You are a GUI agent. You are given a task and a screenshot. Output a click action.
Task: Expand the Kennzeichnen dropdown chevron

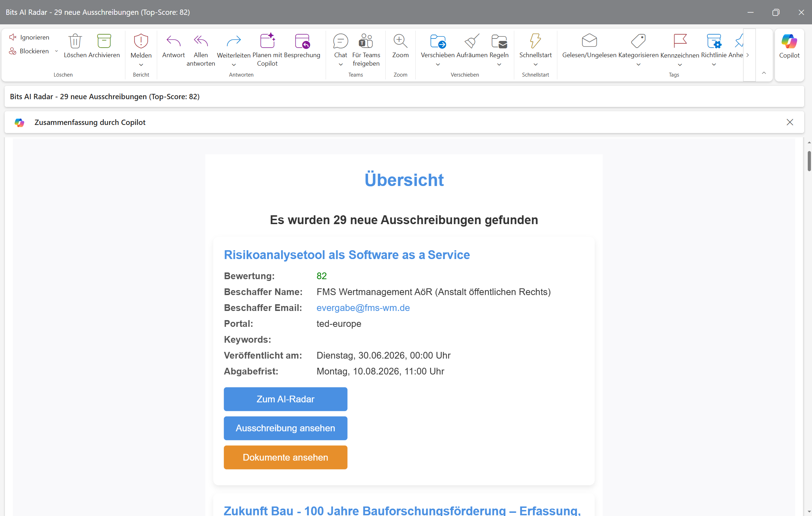point(680,65)
